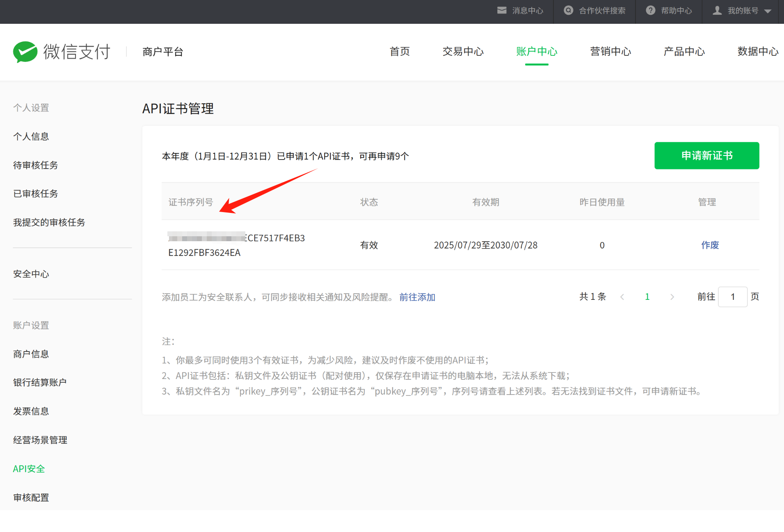Viewport: 784px width, 532px height.
Task: Open 安全中心 in the sidebar
Action: click(x=31, y=274)
